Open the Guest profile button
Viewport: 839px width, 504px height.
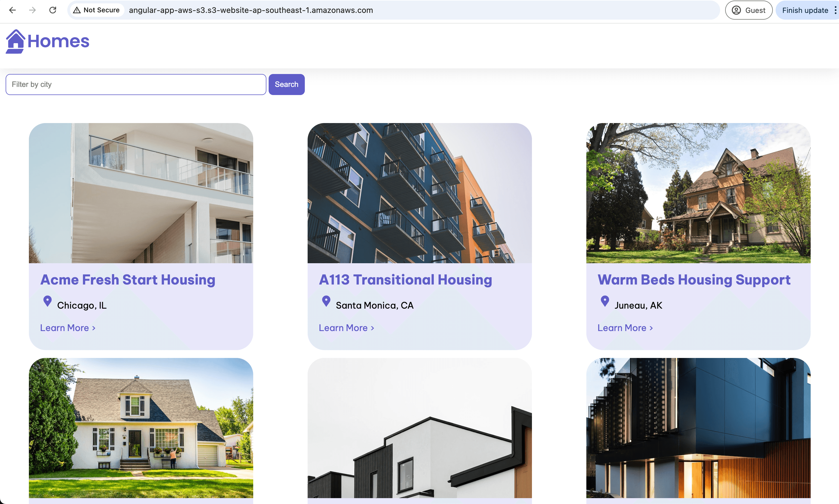click(749, 10)
